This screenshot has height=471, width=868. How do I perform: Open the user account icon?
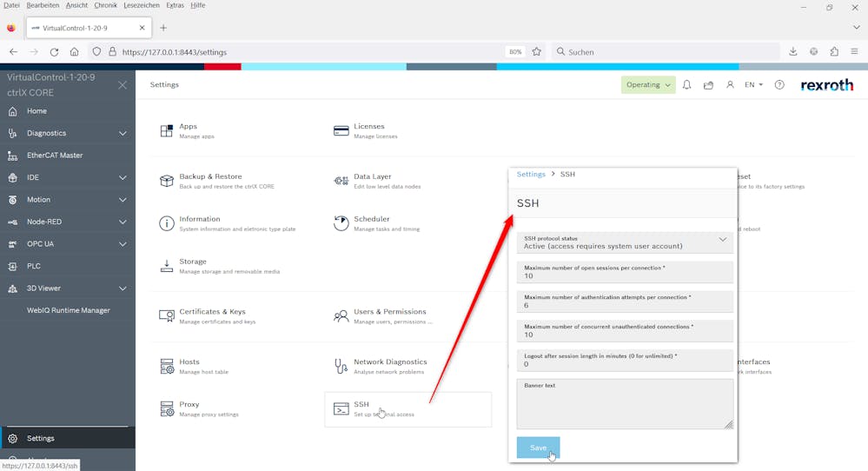point(730,84)
